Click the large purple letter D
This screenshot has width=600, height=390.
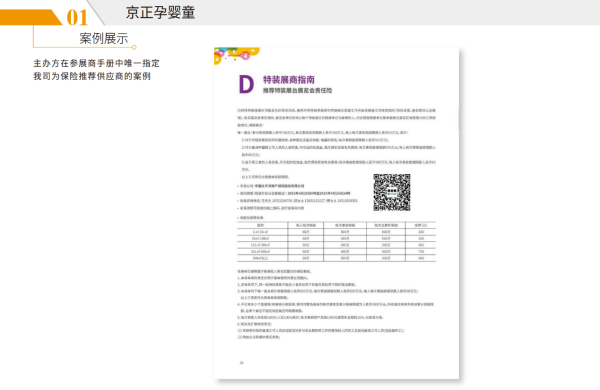tap(246, 84)
